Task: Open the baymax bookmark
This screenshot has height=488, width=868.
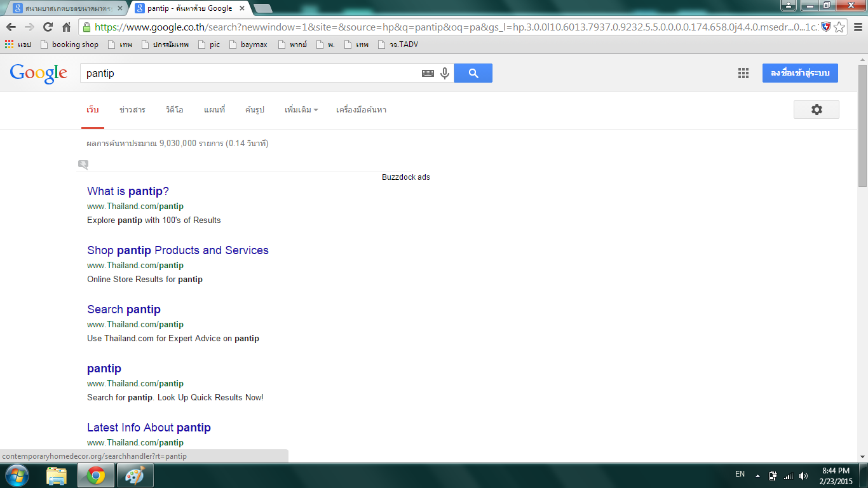Action: 248,44
